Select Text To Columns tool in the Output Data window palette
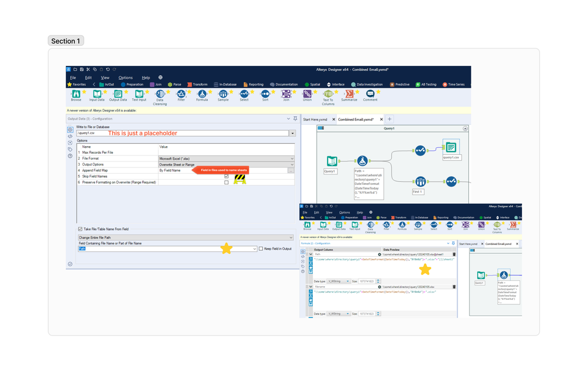This screenshot has height=384, width=588. coord(328,97)
